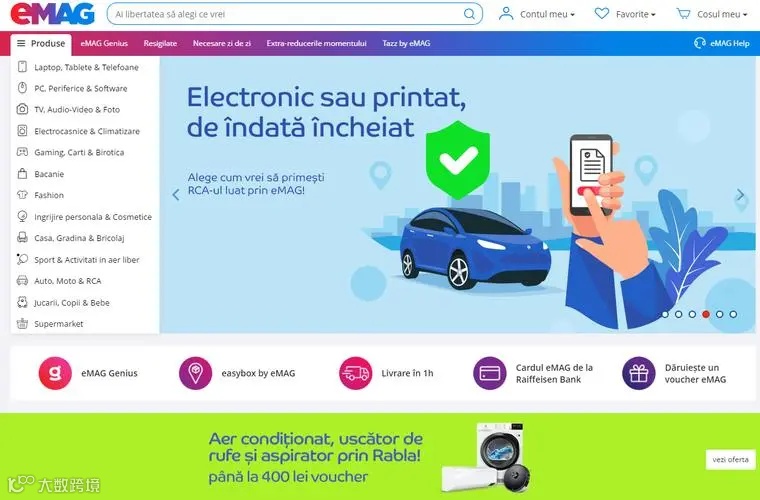Viewport: 760px width, 500px height.
Task: Open eMAG Help headset icon
Action: point(699,43)
